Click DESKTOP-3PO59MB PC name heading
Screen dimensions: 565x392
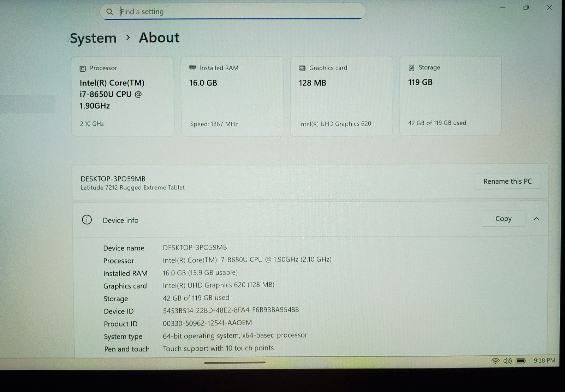point(113,179)
